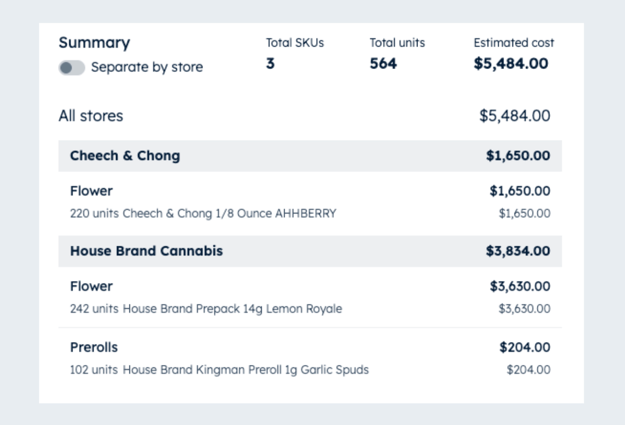Screen dimensions: 625x425
Task: Click the Total SKUs value 3
Action: point(270,63)
